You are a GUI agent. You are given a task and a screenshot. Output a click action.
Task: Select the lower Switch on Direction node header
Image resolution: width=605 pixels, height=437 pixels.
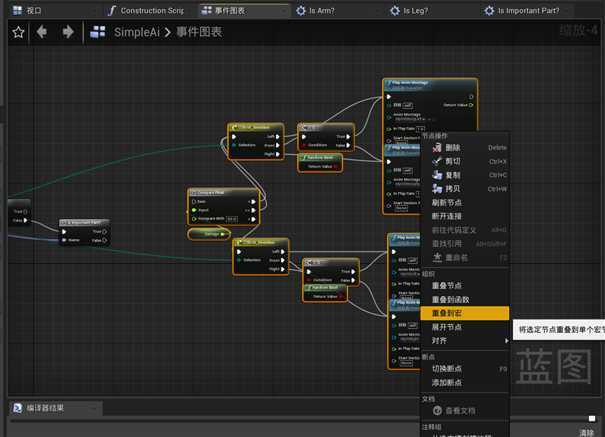[x=261, y=243]
